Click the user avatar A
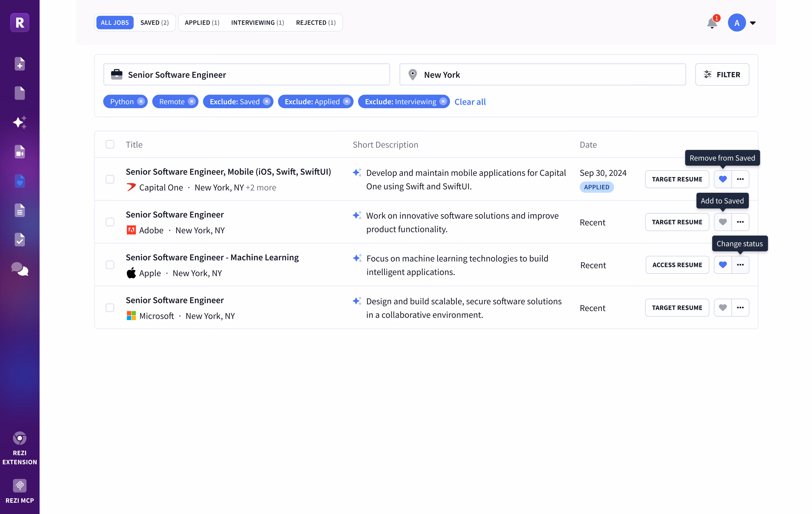This screenshot has height=514, width=812. pos(737,23)
